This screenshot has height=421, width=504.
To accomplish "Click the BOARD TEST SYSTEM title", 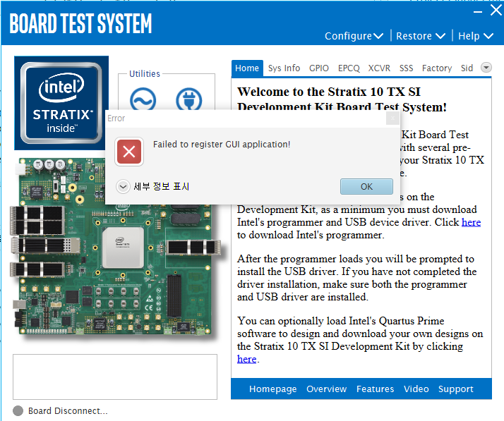I will pos(80,23).
